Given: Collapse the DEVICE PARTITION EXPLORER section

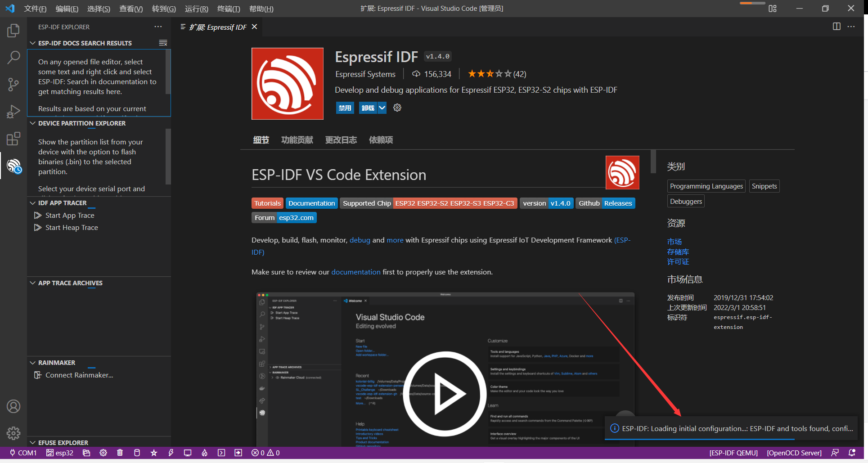Looking at the screenshot, I should [x=32, y=123].
